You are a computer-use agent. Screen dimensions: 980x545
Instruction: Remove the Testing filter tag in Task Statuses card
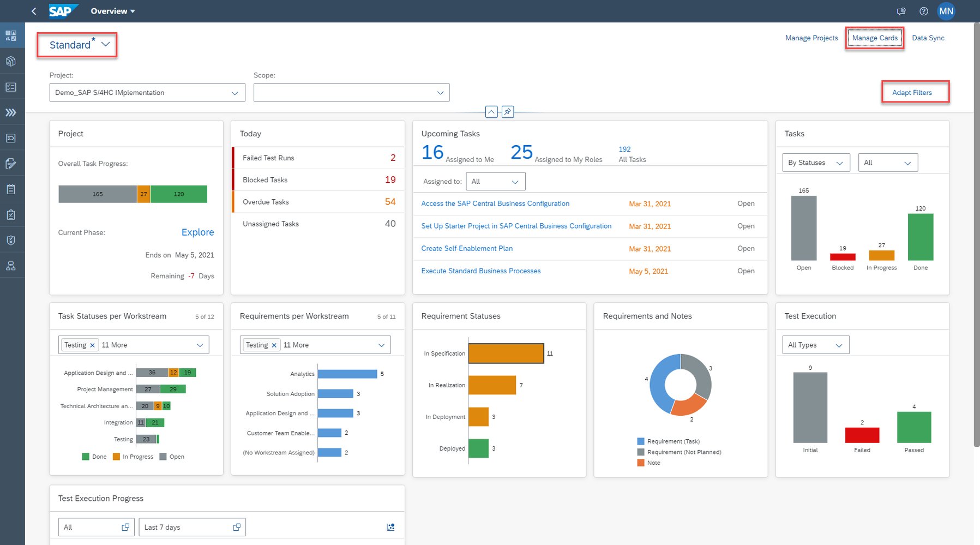(x=92, y=344)
